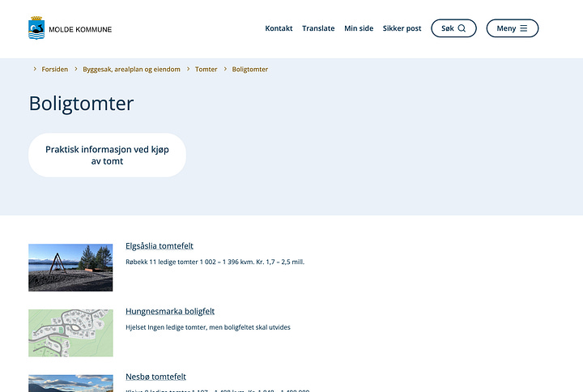Image resolution: width=583 pixels, height=392 pixels.
Task: Click the magnifier icon in the Søk button
Action: (x=462, y=28)
